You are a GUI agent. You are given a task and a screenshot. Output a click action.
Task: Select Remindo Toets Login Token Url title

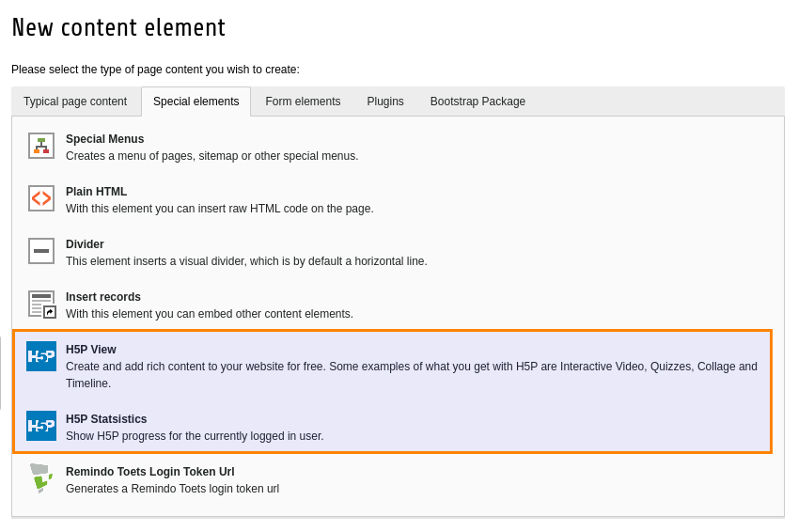[x=150, y=472]
